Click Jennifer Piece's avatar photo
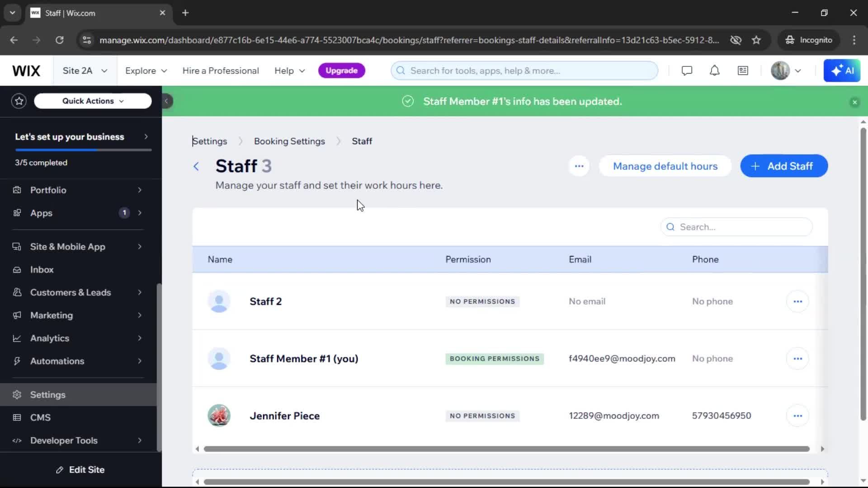Viewport: 868px width, 488px height. (x=219, y=416)
